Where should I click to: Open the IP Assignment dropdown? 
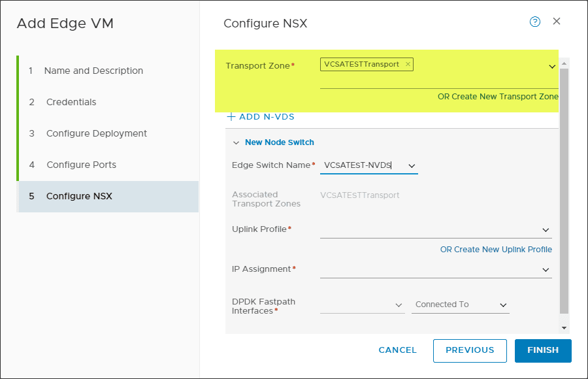pyautogui.click(x=545, y=269)
